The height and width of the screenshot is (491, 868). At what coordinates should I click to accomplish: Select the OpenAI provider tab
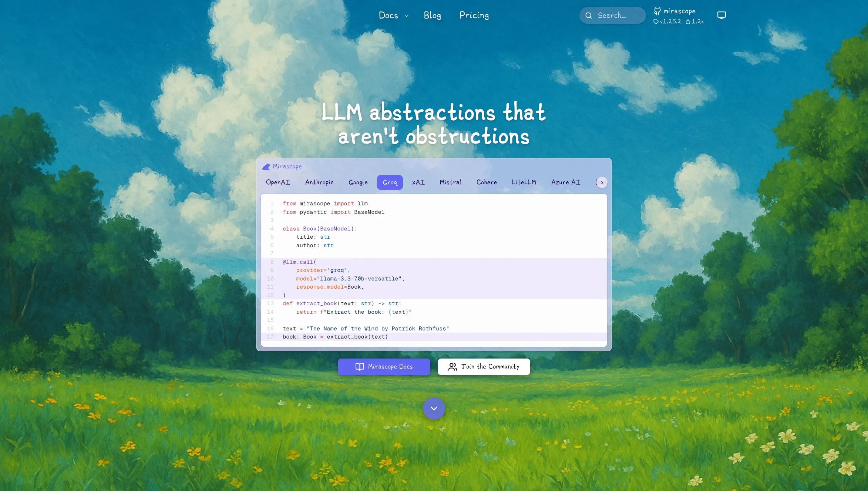click(x=278, y=182)
